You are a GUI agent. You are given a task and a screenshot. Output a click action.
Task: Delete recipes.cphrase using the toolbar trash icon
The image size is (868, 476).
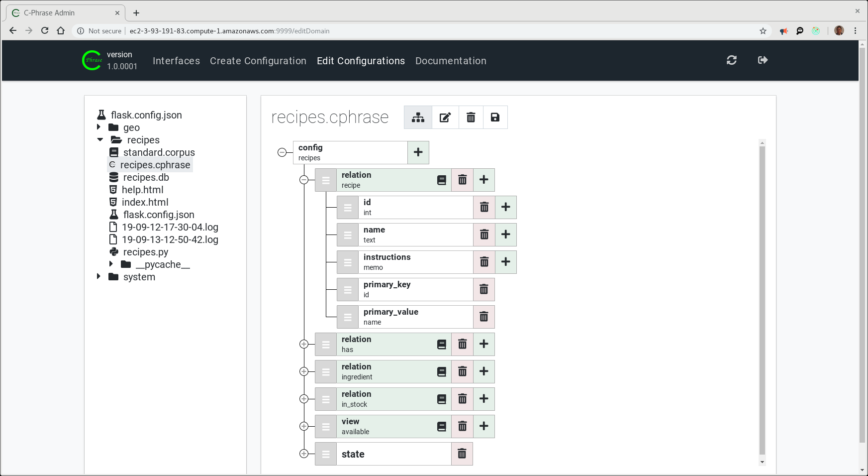[471, 118]
